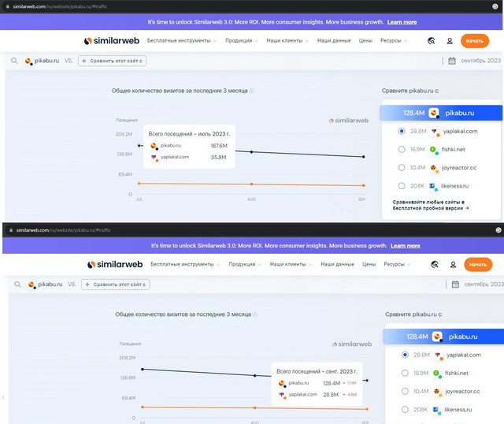Click Сравнить этот сайт с button in the top screenshot
This screenshot has width=504, height=424.
112,61
